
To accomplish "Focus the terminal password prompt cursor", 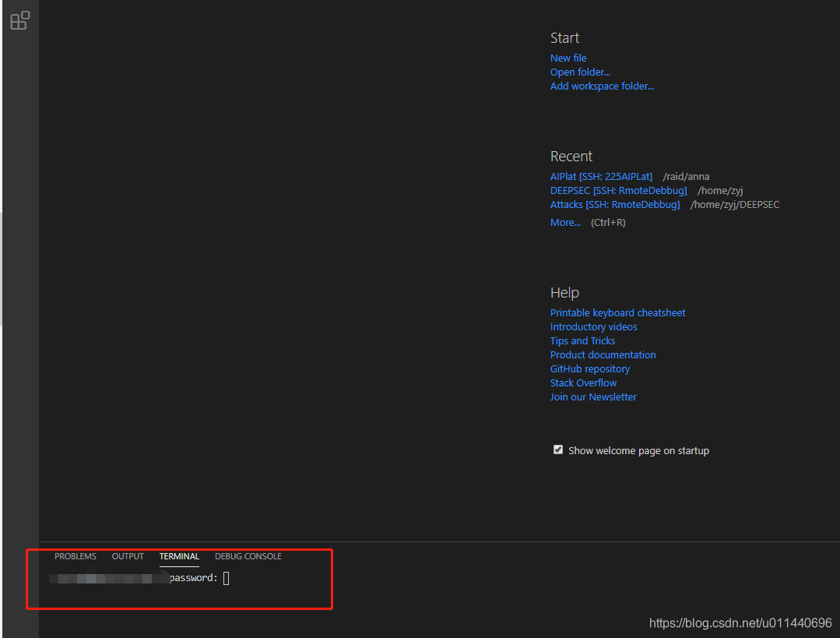I will tap(226, 578).
